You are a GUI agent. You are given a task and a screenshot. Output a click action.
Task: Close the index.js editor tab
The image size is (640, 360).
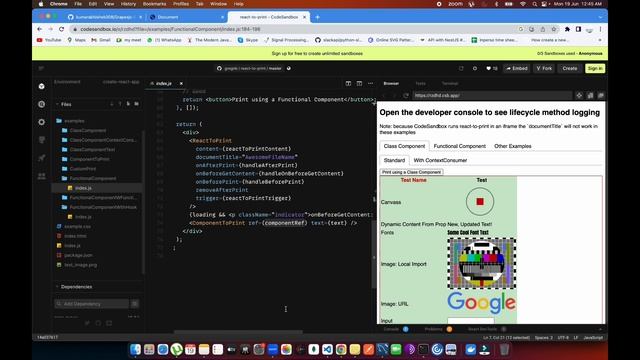point(181,83)
